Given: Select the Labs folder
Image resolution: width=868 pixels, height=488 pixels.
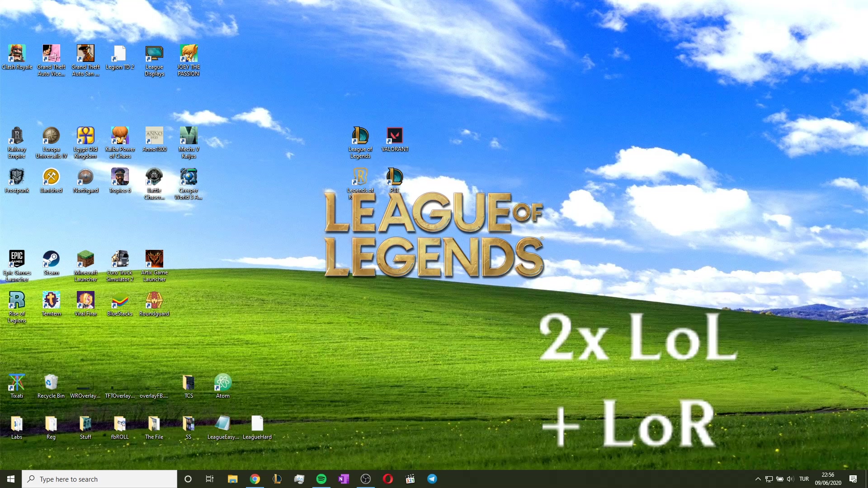Looking at the screenshot, I should [17, 427].
